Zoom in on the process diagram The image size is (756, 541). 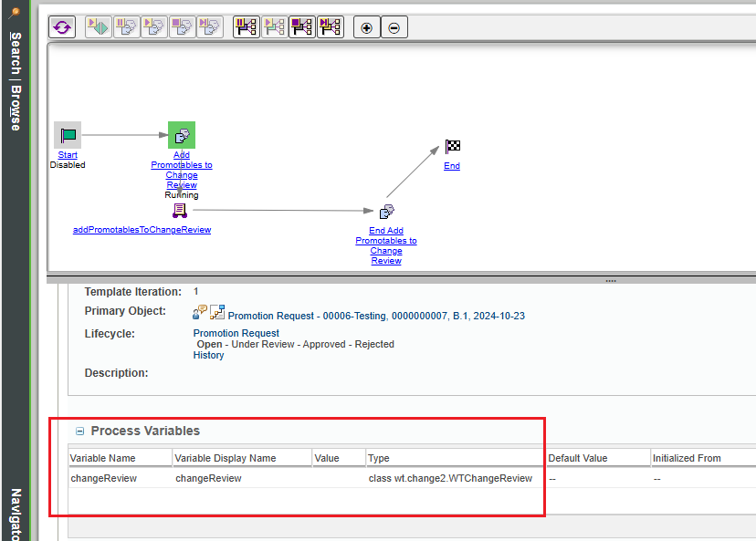coord(365,26)
